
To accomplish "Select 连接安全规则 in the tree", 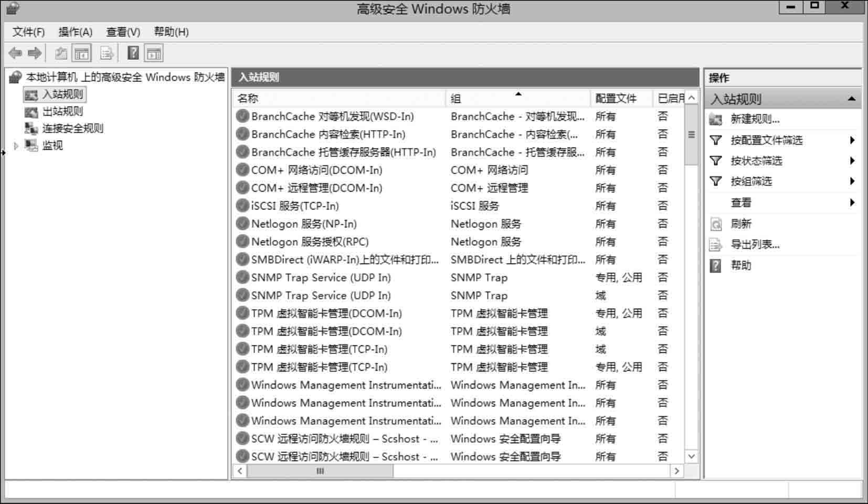I will pyautogui.click(x=73, y=128).
